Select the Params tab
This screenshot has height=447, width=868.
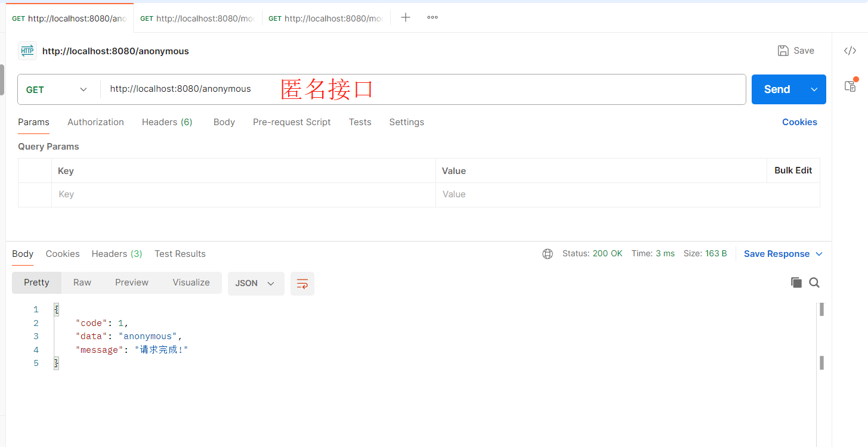(33, 122)
